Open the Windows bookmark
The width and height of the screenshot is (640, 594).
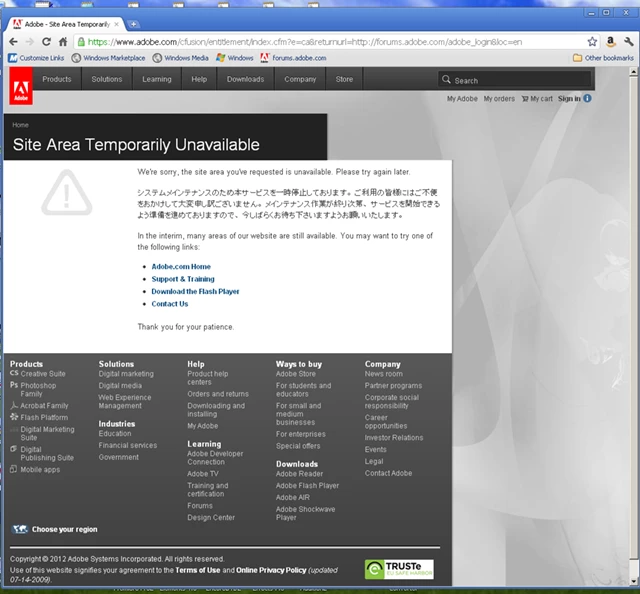pyautogui.click(x=235, y=58)
